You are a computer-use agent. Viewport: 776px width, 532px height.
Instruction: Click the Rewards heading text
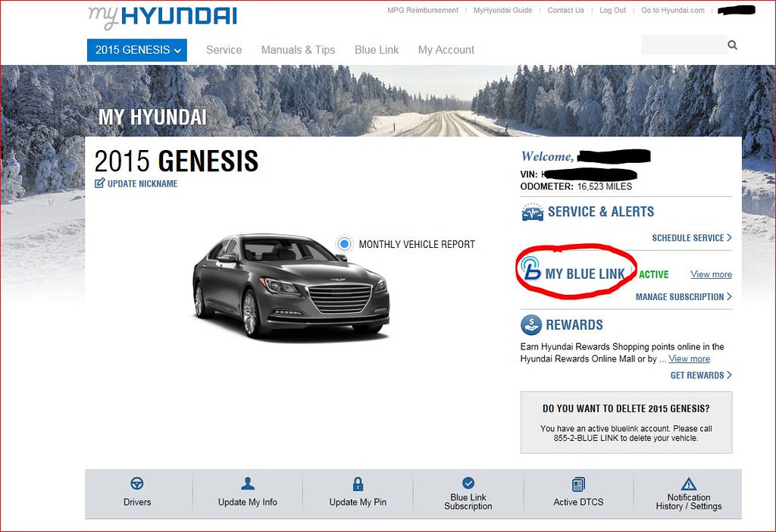coord(574,325)
